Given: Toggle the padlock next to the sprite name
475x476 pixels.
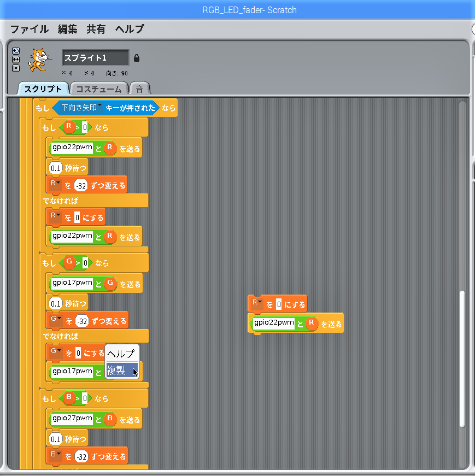Looking at the screenshot, I should click(x=137, y=58).
